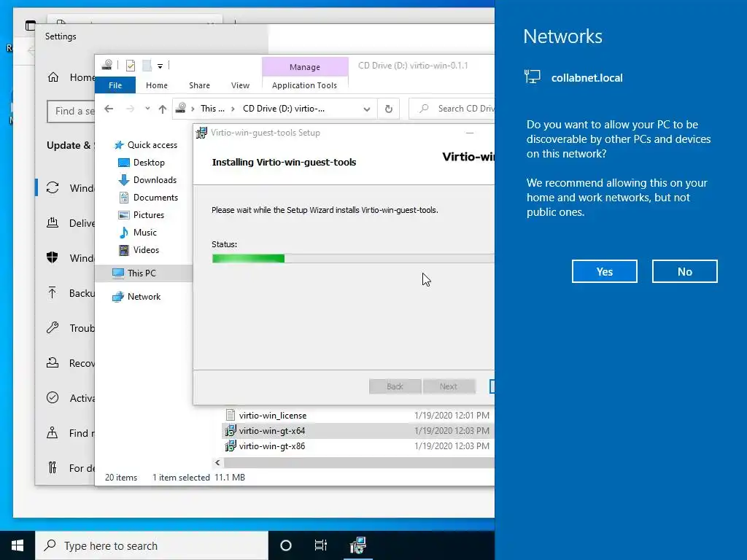Open Delivery Optimization in Settings sidebar
747x560 pixels.
(70, 223)
